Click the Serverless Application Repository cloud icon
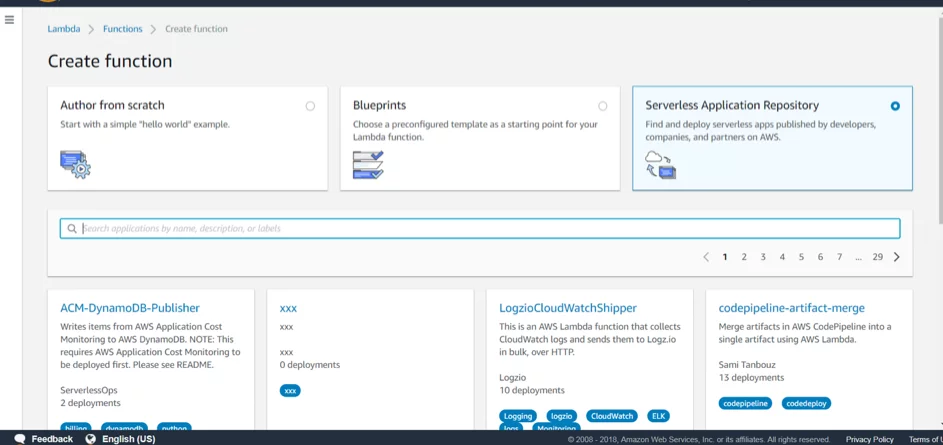This screenshot has width=943, height=445. click(660, 165)
